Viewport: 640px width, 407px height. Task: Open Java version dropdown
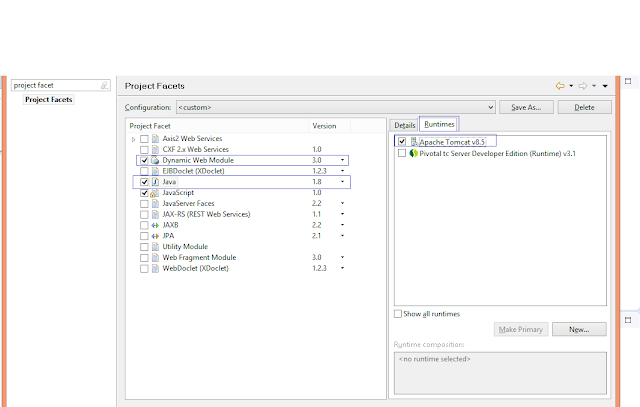point(342,182)
